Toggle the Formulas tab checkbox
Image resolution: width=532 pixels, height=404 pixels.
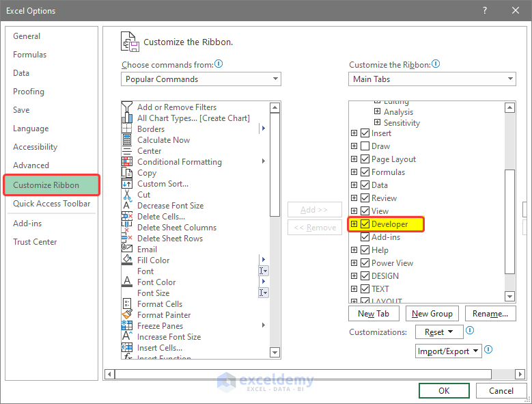365,172
